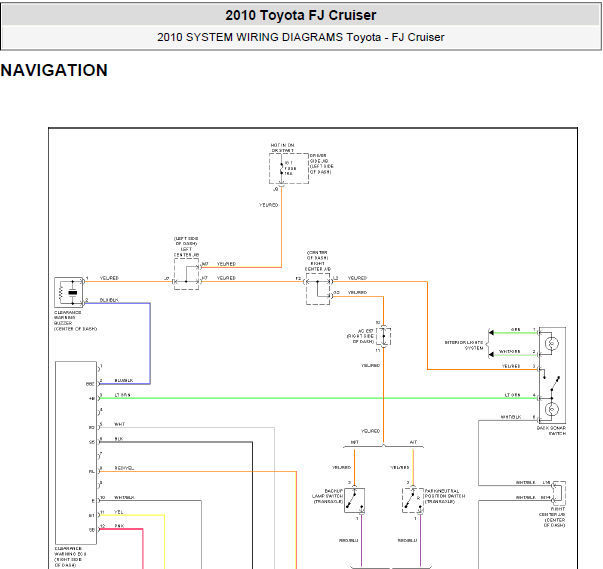Click the LT GRN label at sonar switch pin 4

coord(512,395)
